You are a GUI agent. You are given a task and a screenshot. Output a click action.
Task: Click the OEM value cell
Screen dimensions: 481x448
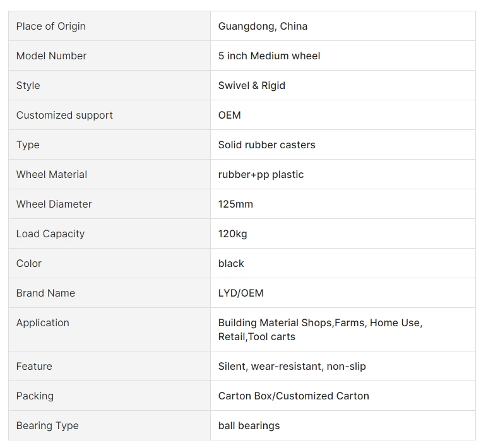(343, 115)
